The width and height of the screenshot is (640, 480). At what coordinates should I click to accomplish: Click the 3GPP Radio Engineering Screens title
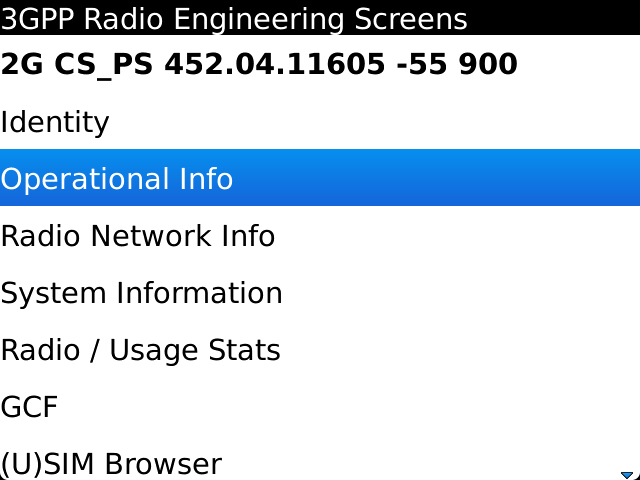tap(234, 18)
